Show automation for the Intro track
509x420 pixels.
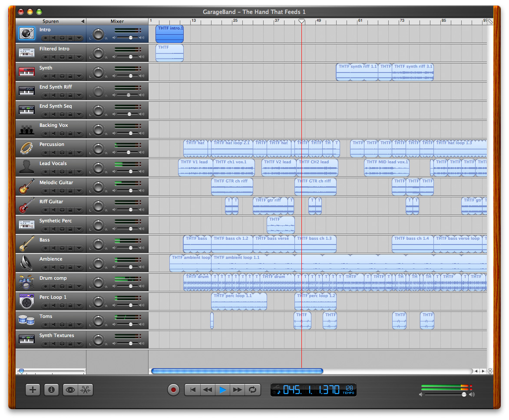79,38
